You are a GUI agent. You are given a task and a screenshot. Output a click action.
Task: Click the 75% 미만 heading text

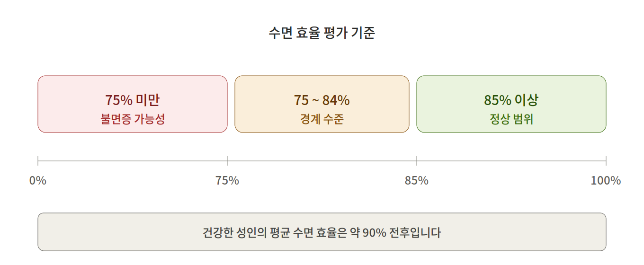coord(133,100)
